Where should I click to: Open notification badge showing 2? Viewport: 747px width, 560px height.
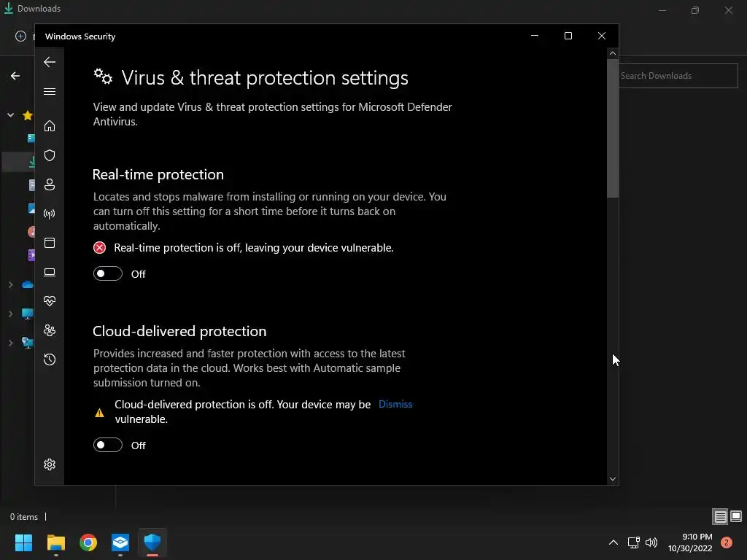[727, 542]
